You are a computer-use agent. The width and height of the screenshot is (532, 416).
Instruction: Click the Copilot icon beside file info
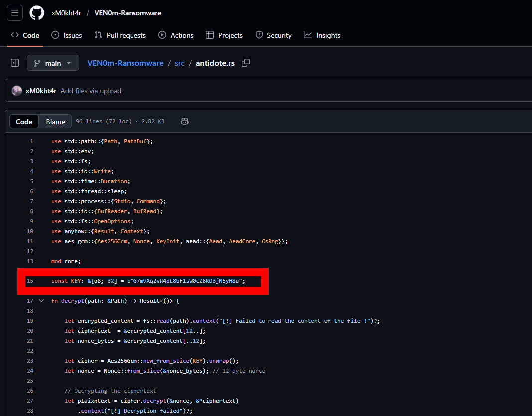[184, 121]
